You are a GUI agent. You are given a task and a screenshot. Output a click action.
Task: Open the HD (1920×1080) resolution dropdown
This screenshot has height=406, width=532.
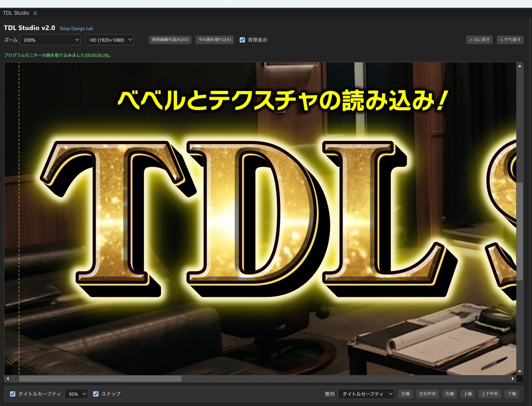(110, 40)
